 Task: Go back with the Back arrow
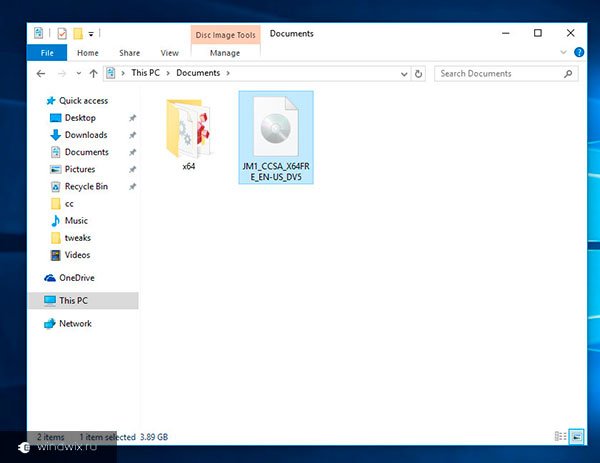point(41,73)
